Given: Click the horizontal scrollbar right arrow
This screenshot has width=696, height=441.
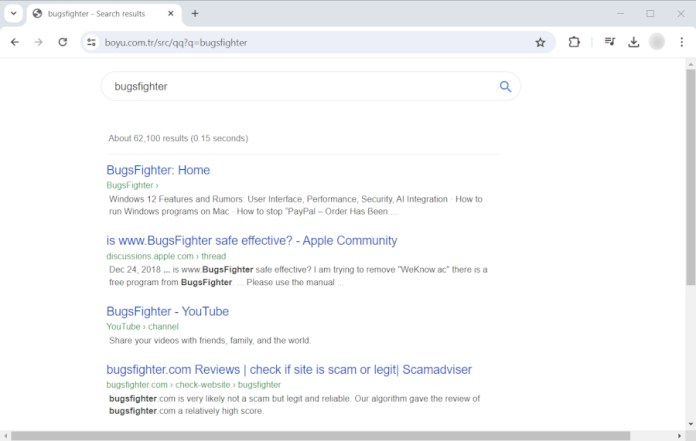Looking at the screenshot, I should [x=679, y=436].
